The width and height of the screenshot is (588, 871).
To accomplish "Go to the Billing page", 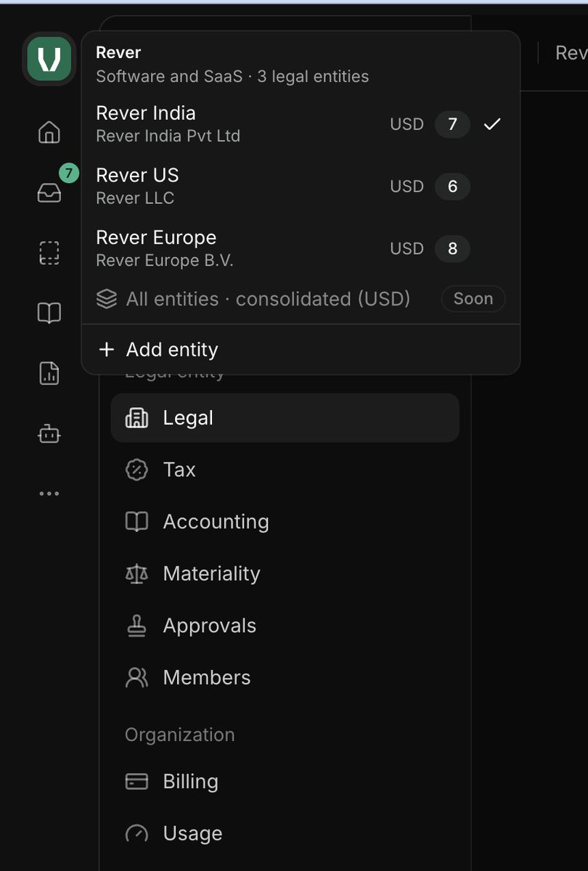I will [285, 782].
